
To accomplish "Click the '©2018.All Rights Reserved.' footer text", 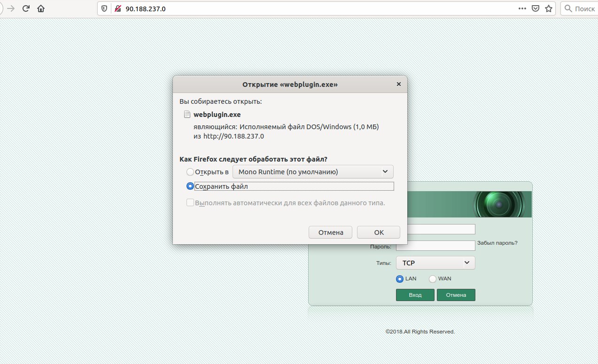I will click(x=420, y=332).
